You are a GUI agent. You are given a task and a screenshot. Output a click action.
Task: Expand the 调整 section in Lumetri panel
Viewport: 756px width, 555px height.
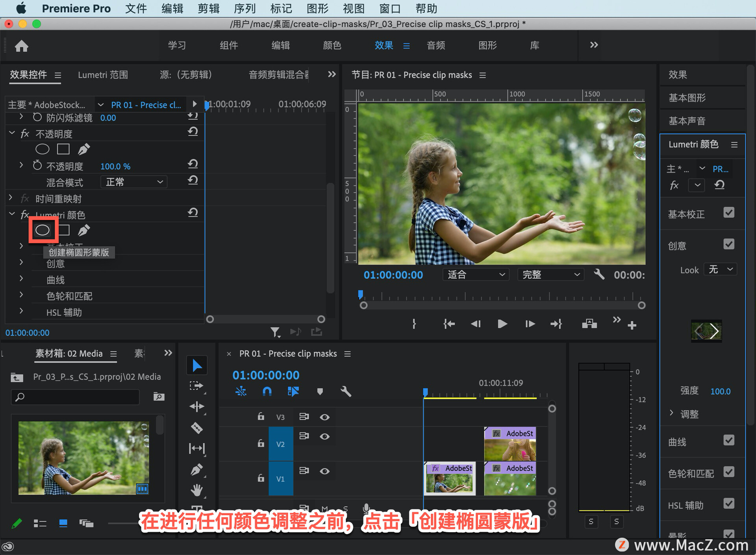[671, 413]
